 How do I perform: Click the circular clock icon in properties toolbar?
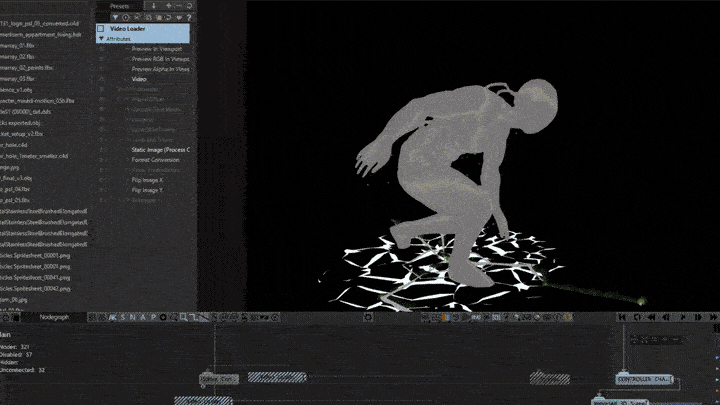coord(126,17)
